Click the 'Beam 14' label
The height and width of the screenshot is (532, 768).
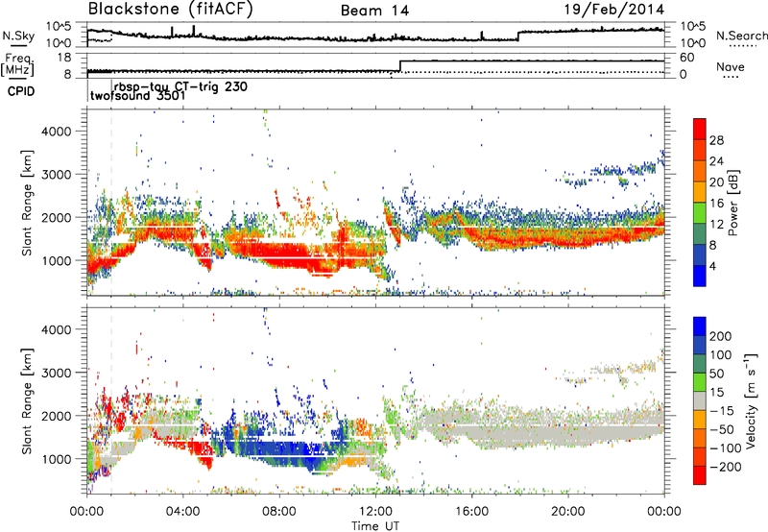pos(374,11)
